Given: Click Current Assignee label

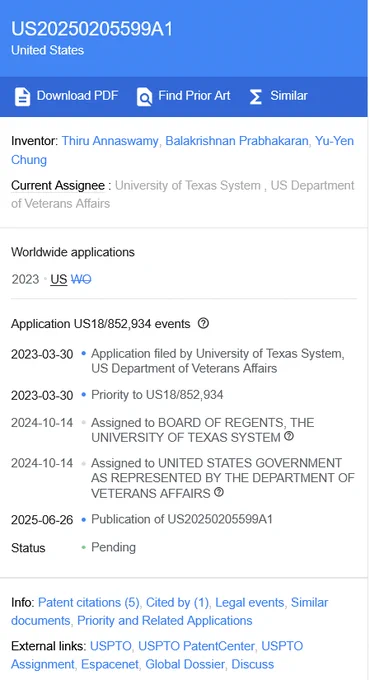Looking at the screenshot, I should (x=58, y=186).
